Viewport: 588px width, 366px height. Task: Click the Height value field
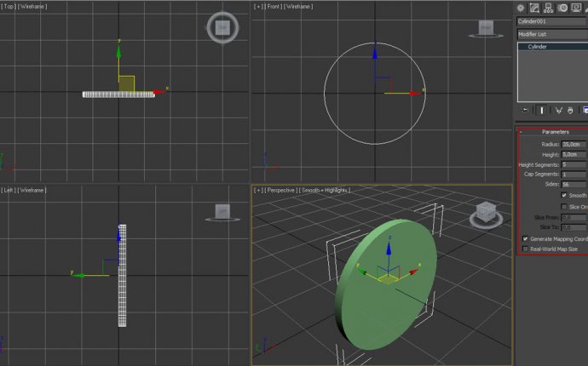574,154
